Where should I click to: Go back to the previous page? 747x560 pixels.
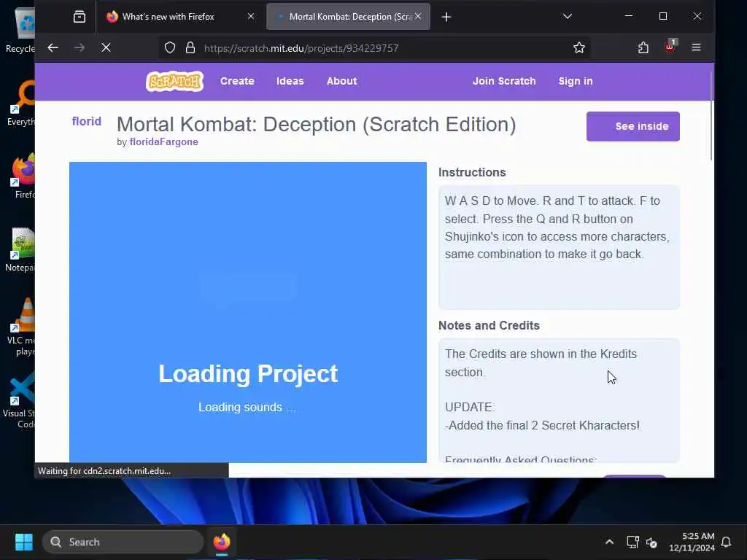coord(53,47)
